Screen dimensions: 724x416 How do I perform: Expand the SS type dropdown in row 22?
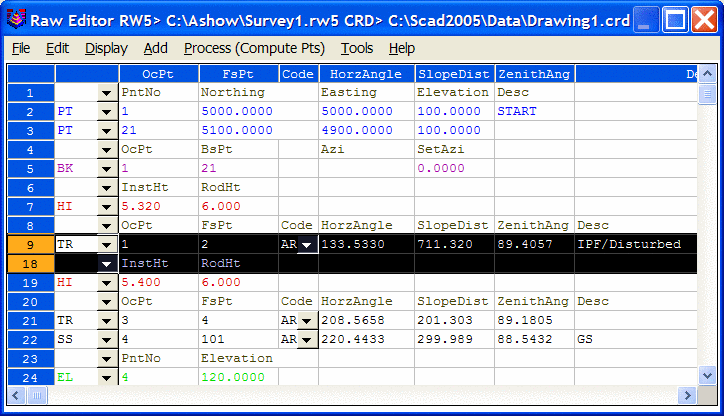[107, 339]
